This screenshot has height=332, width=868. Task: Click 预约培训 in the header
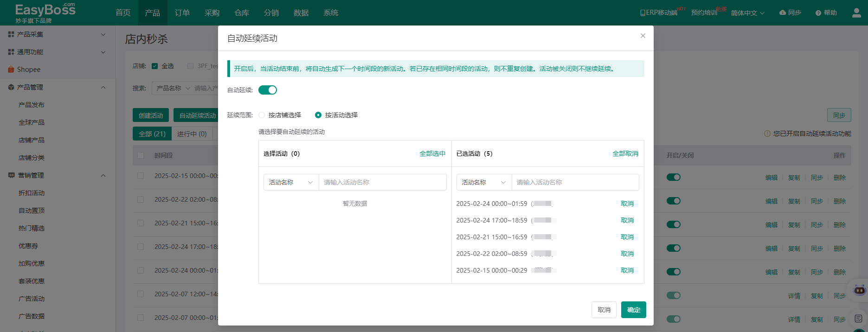pos(704,13)
